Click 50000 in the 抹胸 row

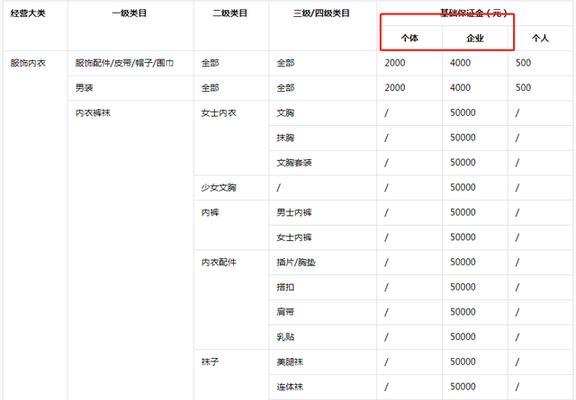(463, 138)
